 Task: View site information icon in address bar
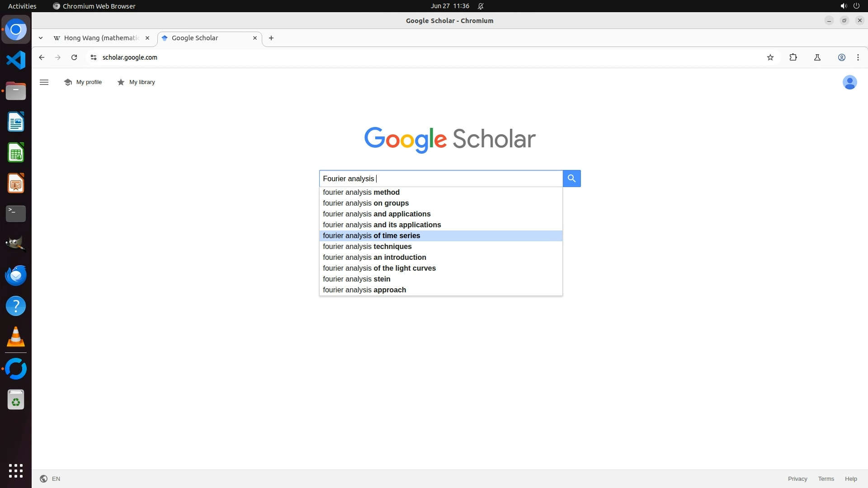tap(93, 57)
